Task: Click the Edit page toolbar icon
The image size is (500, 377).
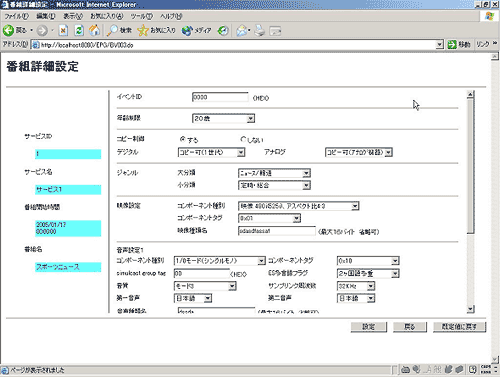Action: pyautogui.click(x=275, y=31)
